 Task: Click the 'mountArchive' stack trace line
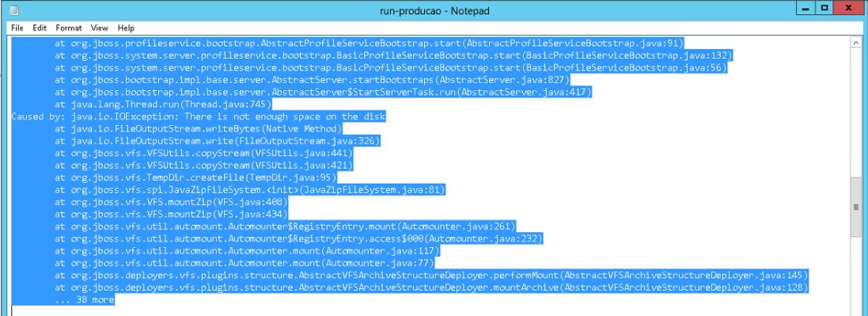coord(431,287)
